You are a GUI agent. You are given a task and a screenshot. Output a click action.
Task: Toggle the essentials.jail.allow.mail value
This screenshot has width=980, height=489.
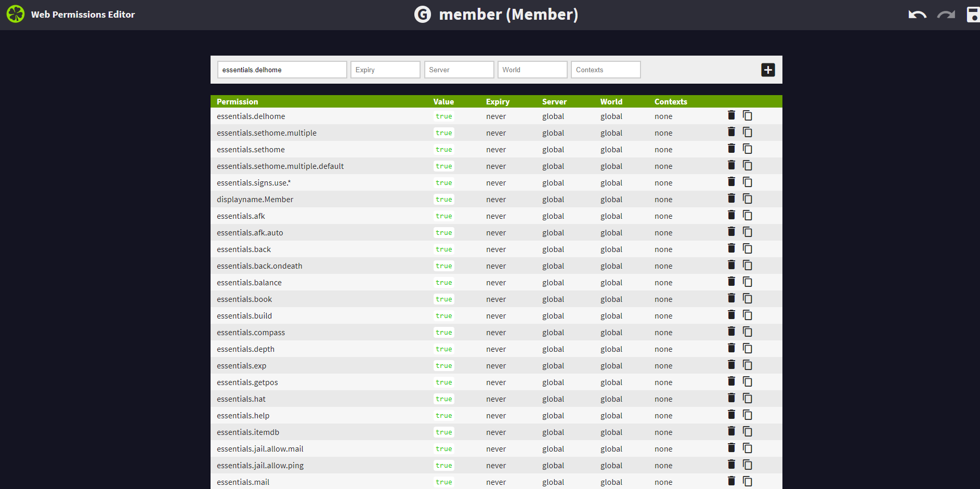pyautogui.click(x=444, y=449)
